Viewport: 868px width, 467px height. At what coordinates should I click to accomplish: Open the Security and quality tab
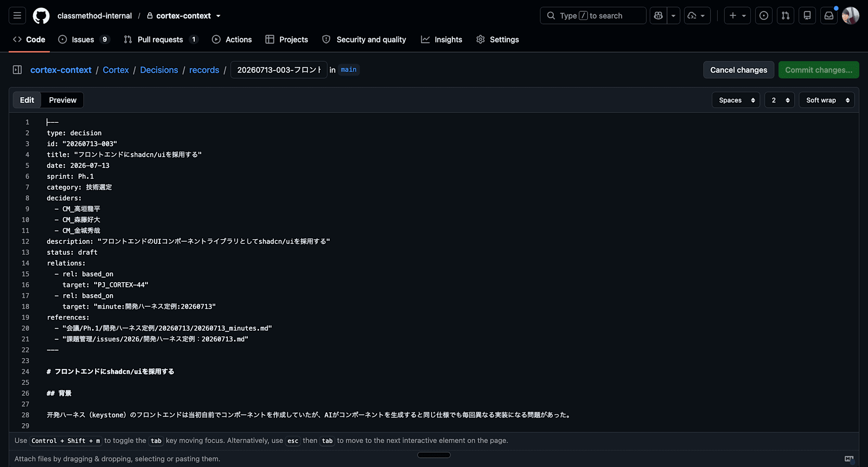coord(364,39)
